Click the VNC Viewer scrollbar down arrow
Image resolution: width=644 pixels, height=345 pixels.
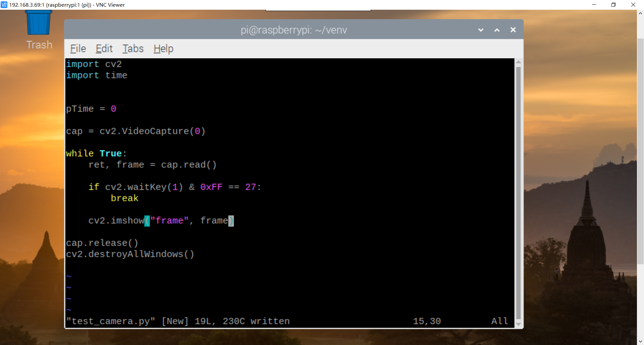(x=640, y=341)
